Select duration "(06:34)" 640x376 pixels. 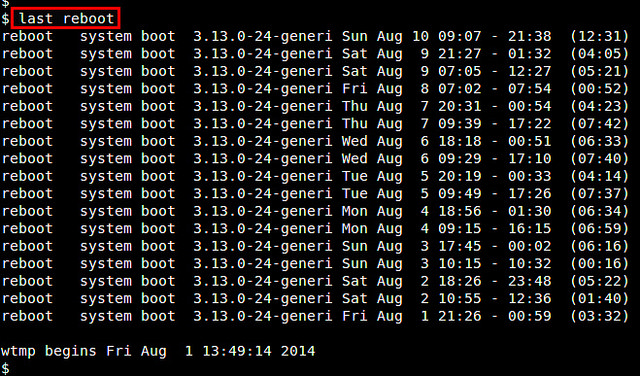599,211
